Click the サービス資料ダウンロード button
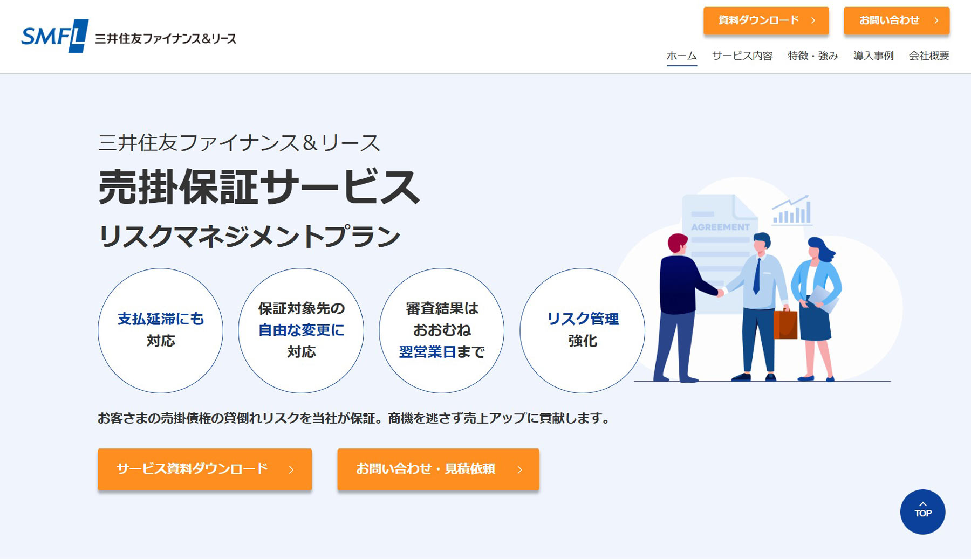 point(204,469)
